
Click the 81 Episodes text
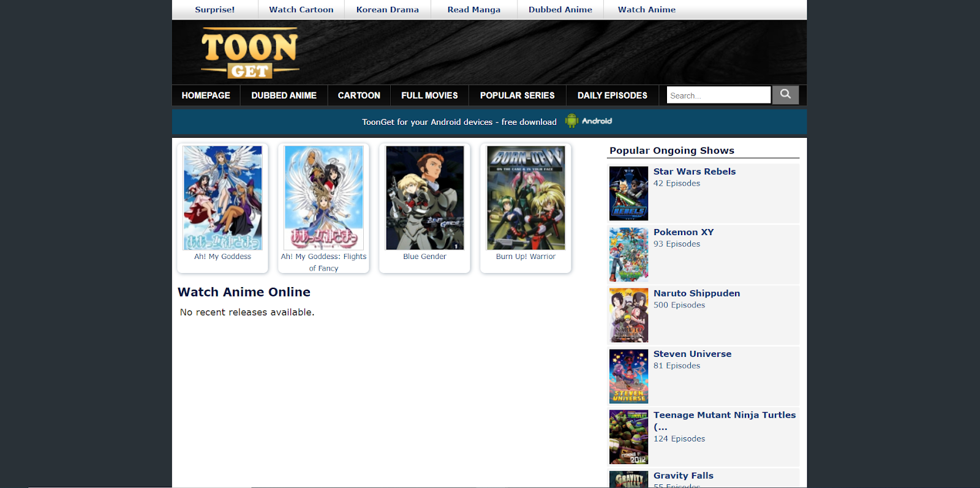677,366
